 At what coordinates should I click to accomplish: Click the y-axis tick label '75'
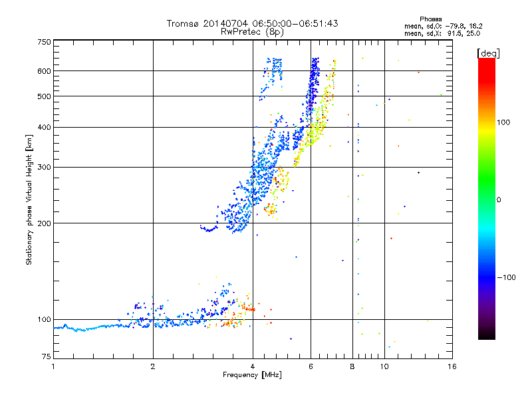[x=47, y=356]
